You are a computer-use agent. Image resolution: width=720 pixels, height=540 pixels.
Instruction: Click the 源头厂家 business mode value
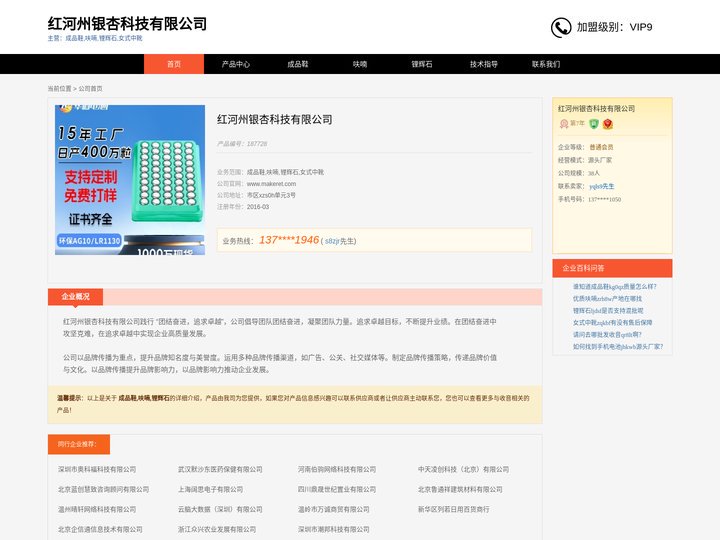600,160
